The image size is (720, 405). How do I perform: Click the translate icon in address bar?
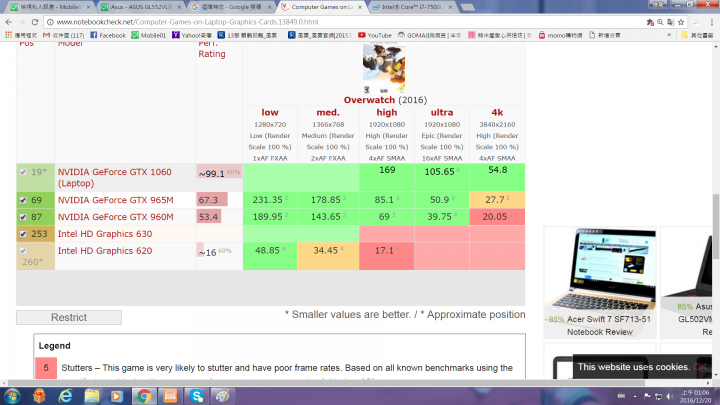tap(670, 22)
